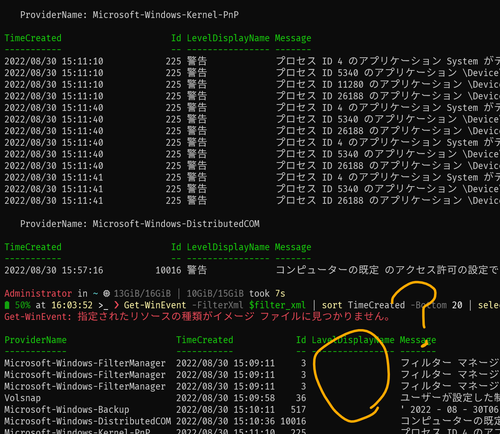Select the 'ProviderName: Microsoft-Windows-DistributedCOM' heading line
Image resolution: width=500 pixels, height=434 pixels.
coord(140,224)
